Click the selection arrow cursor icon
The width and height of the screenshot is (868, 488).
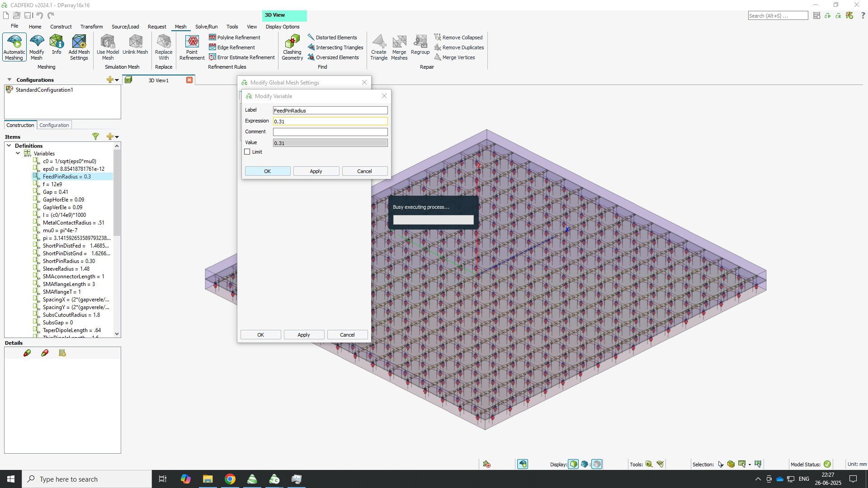tap(721, 464)
